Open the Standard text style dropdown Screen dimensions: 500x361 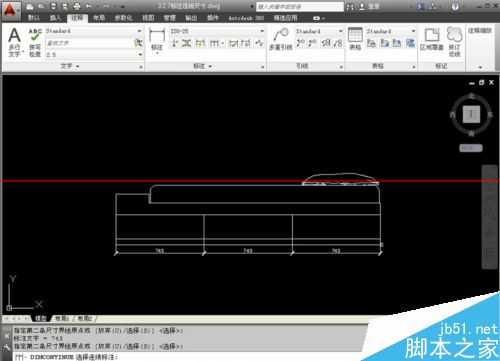click(140, 31)
